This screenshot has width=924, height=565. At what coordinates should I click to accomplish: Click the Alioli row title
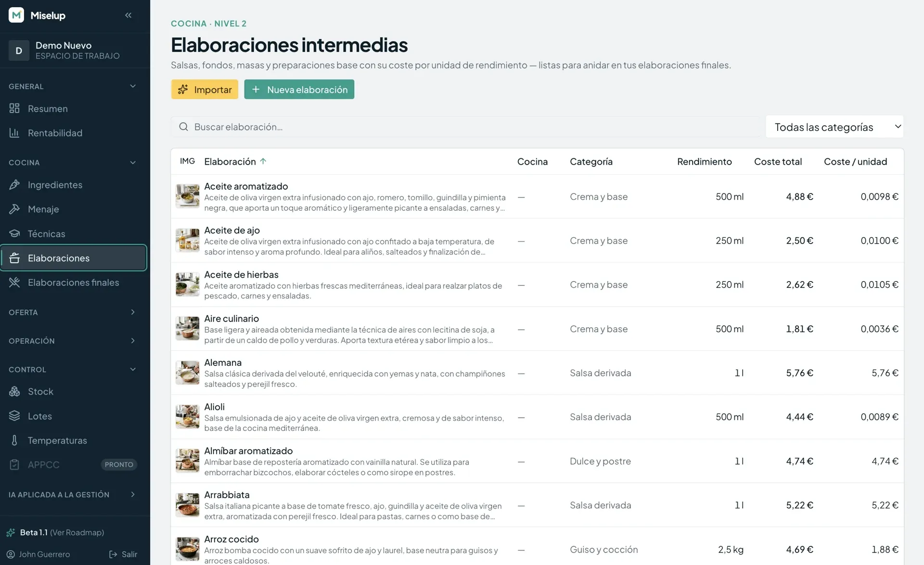pos(214,407)
